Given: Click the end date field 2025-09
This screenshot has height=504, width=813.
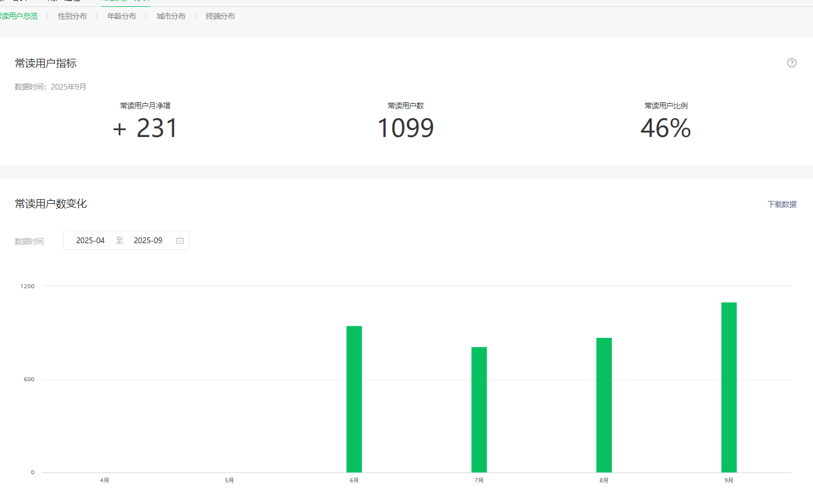Looking at the screenshot, I should click(148, 240).
